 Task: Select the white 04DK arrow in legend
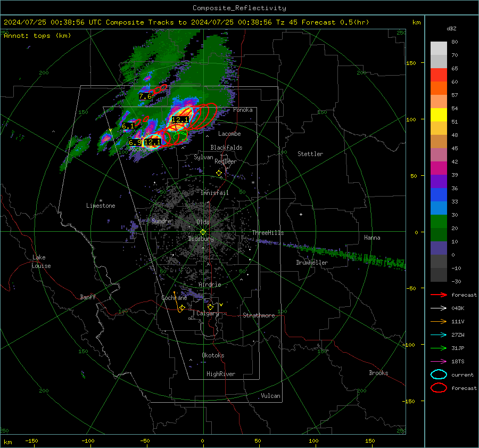pos(439,308)
